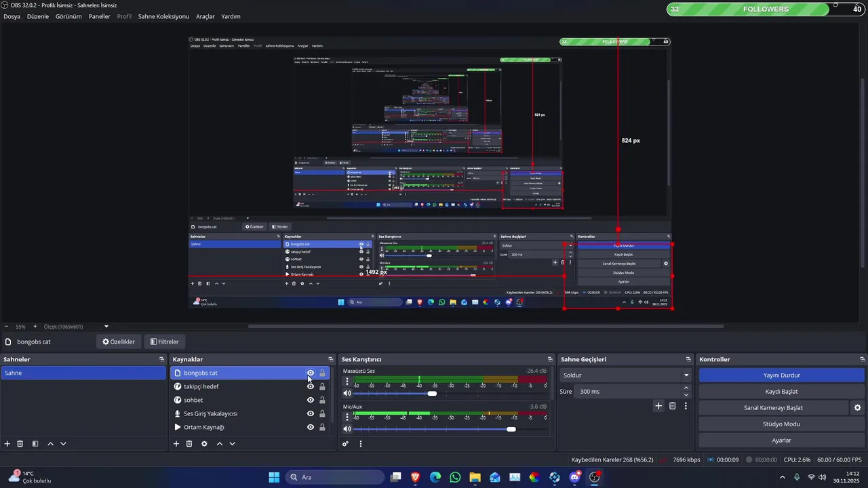Viewport: 868px width, 488px height.
Task: Open the Düzenle menu
Action: coord(38,16)
